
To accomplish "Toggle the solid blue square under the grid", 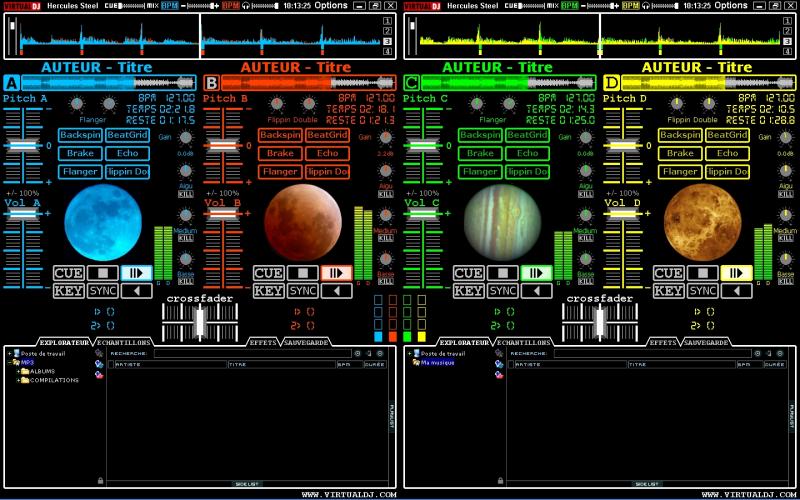I will pyautogui.click(x=378, y=336).
